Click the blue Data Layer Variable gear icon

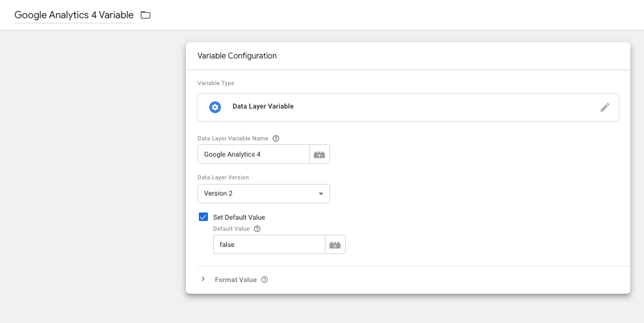(x=215, y=107)
